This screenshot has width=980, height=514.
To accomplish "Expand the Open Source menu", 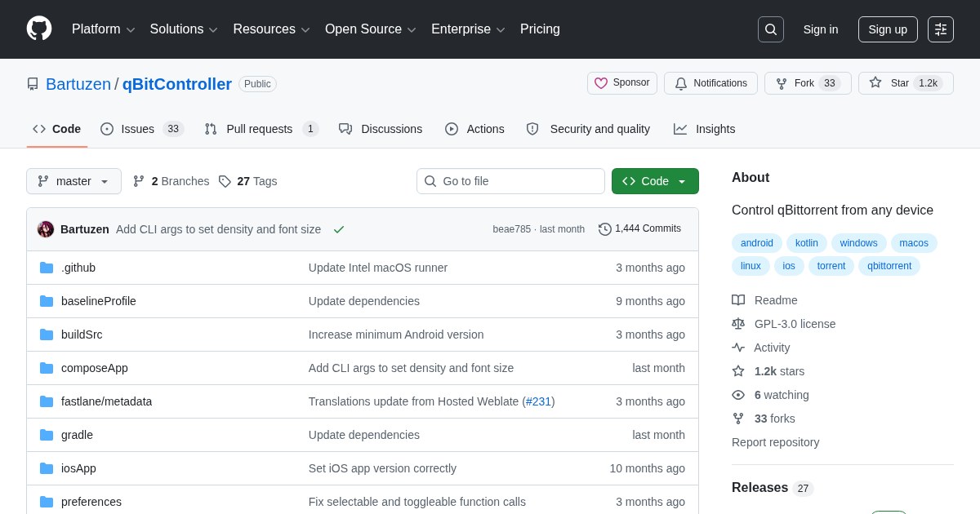I will tap(371, 29).
